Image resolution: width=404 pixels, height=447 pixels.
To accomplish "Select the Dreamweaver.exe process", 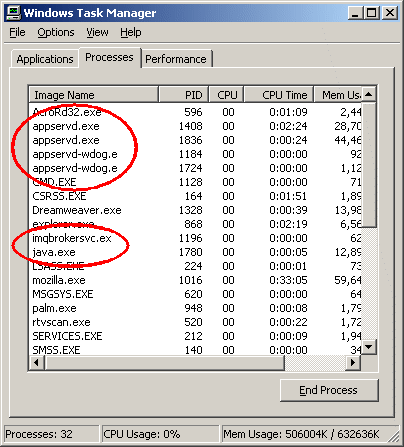I will [x=195, y=210].
